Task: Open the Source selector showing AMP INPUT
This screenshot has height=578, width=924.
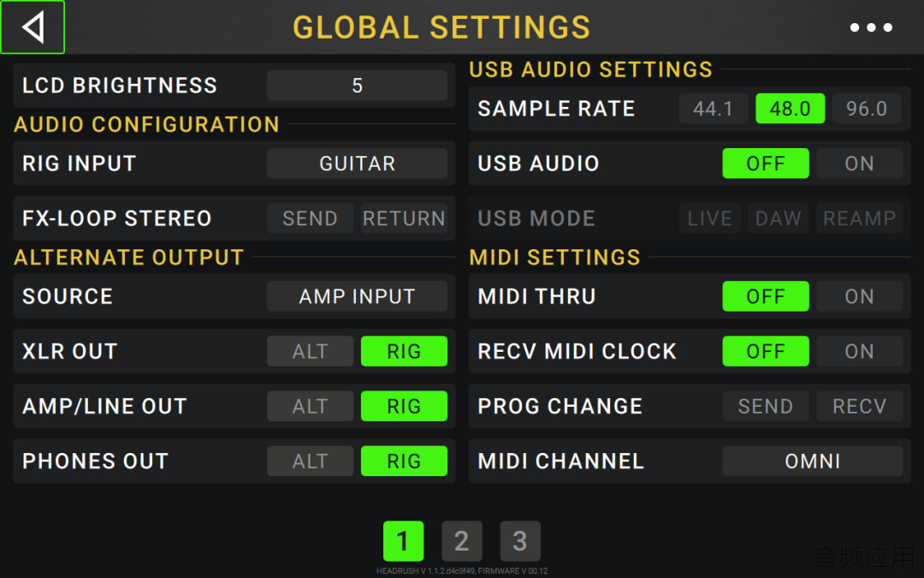Action: 357,296
